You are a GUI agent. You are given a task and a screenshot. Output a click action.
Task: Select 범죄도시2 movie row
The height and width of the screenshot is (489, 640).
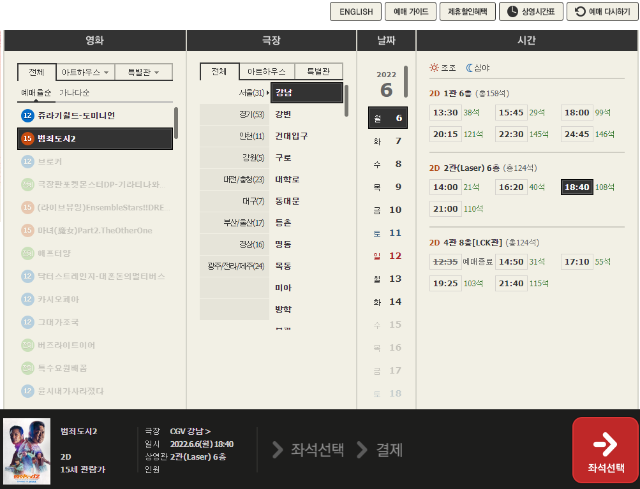[95, 138]
